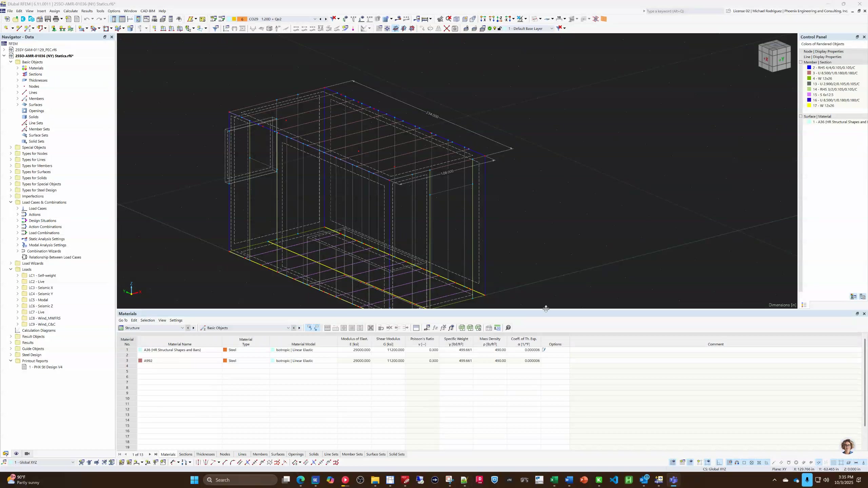868x488 pixels.
Task: Click the View in Y direction icon
Action: pos(491,19)
